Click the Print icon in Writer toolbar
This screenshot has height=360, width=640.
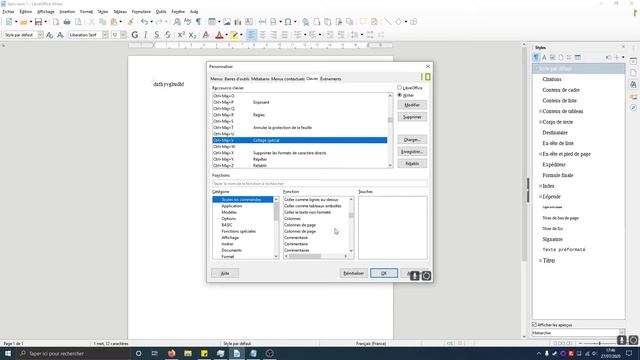coord(67,22)
